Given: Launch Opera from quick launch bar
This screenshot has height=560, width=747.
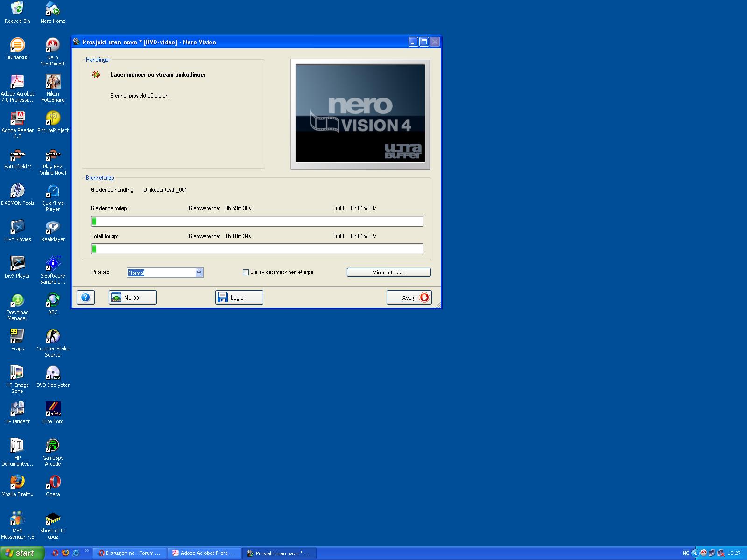Looking at the screenshot, I should click(55, 553).
